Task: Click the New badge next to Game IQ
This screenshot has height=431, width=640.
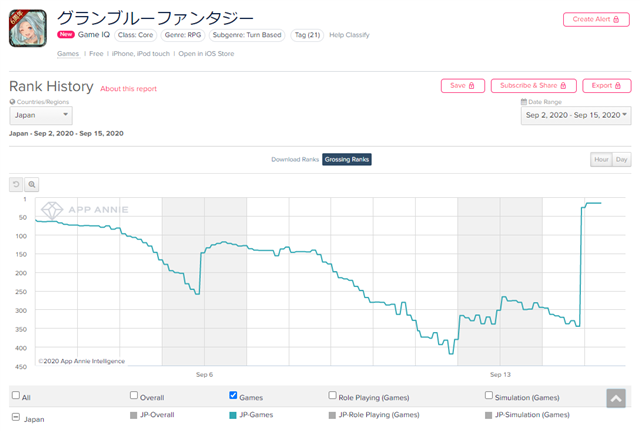Action: pos(66,35)
